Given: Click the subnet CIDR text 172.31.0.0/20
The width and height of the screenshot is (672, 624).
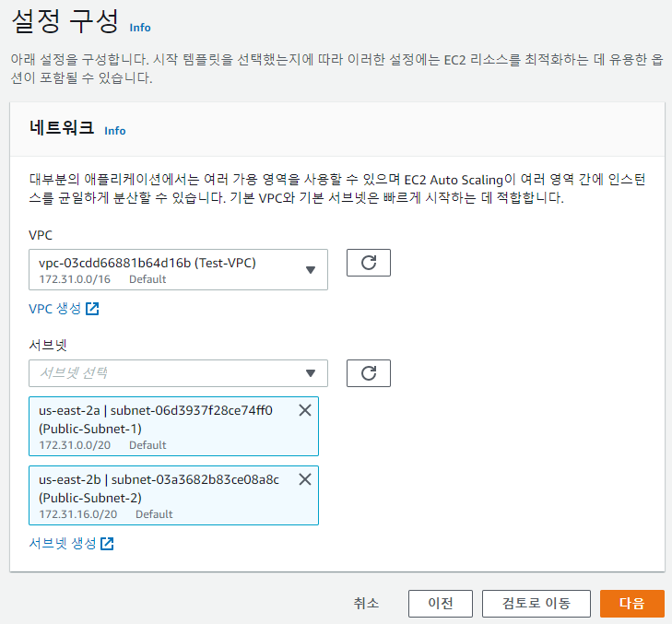Looking at the screenshot, I should point(75,445).
